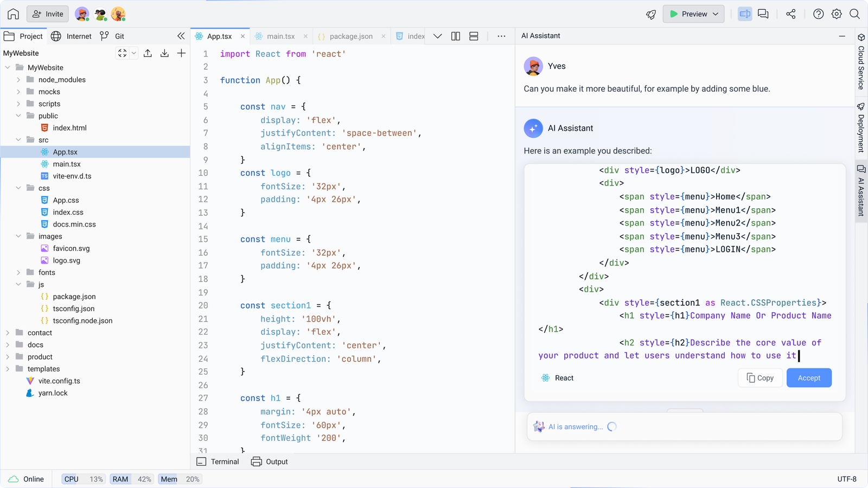The height and width of the screenshot is (488, 868).
Task: Toggle the AI Assistant panel button
Action: 745,14
